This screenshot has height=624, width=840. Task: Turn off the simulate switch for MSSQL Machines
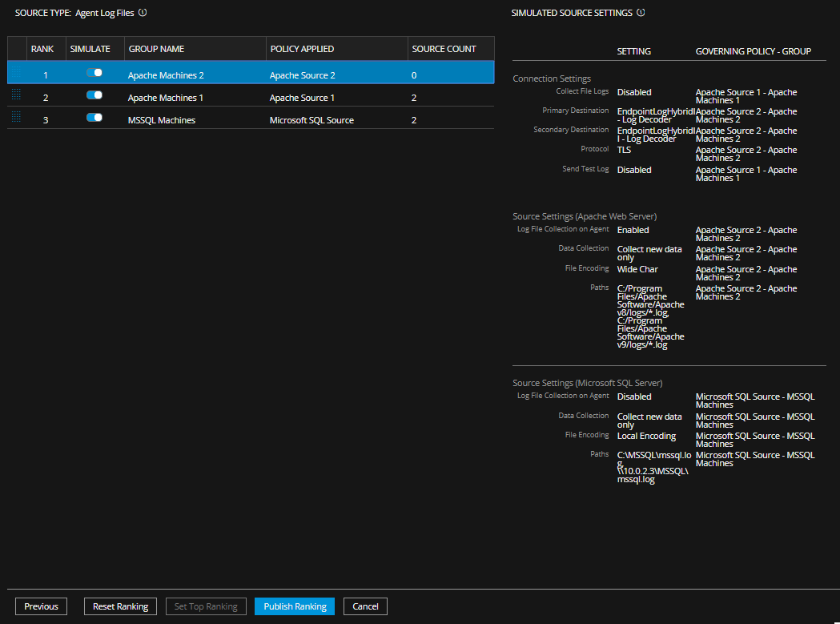(94, 118)
